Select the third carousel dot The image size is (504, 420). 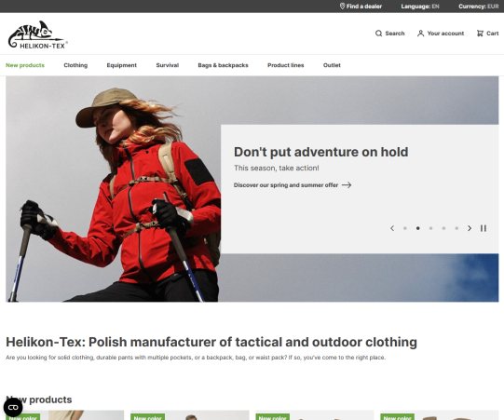coord(430,228)
